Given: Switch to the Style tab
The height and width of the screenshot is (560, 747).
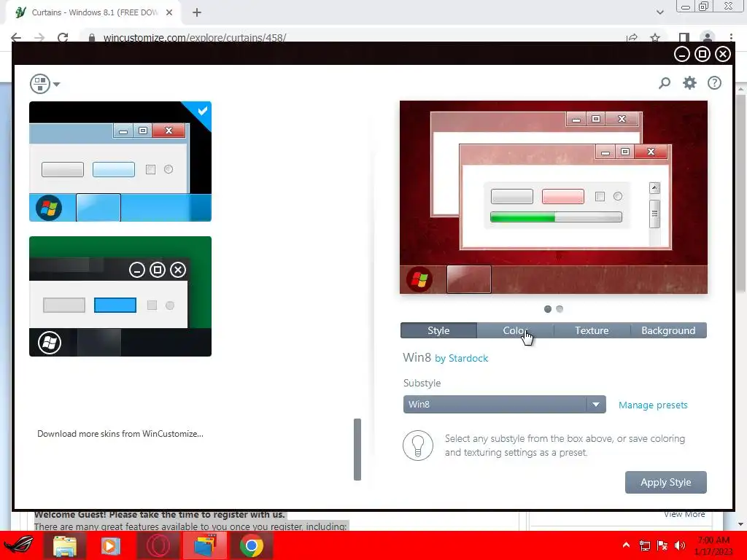Looking at the screenshot, I should [x=438, y=330].
